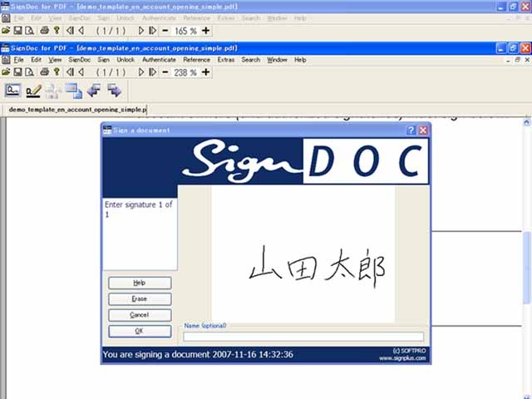Next page arrow in background window toolbar
Image resolution: width=532 pixels, height=399 pixels.
[141, 31]
